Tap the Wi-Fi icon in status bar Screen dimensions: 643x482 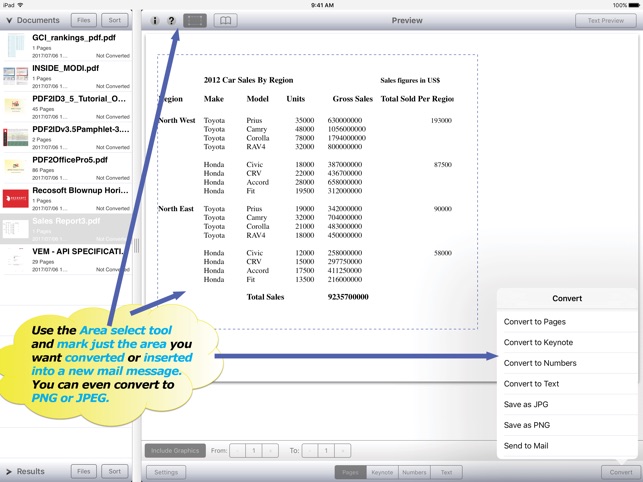coord(21,5)
